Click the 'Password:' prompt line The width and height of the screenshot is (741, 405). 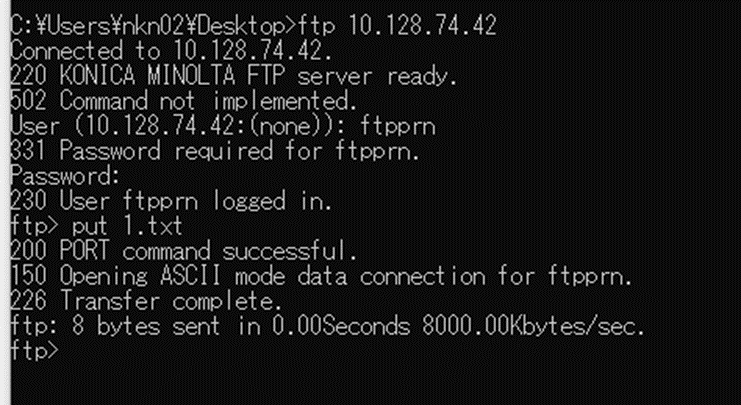click(x=65, y=176)
